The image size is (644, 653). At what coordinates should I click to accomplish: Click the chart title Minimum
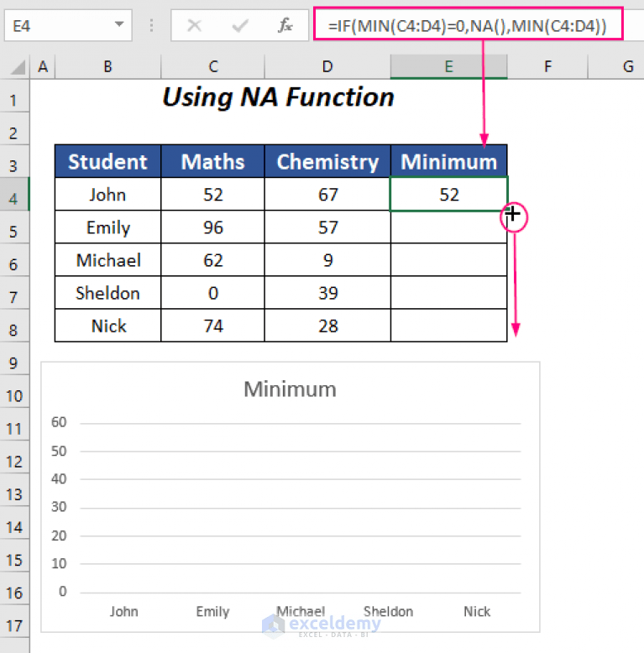click(x=290, y=389)
